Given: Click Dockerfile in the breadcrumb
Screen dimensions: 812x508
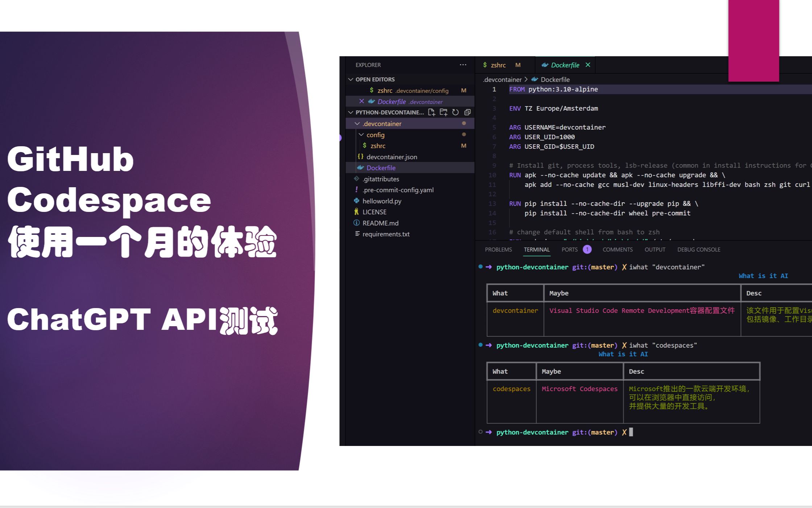Looking at the screenshot, I should [x=555, y=79].
